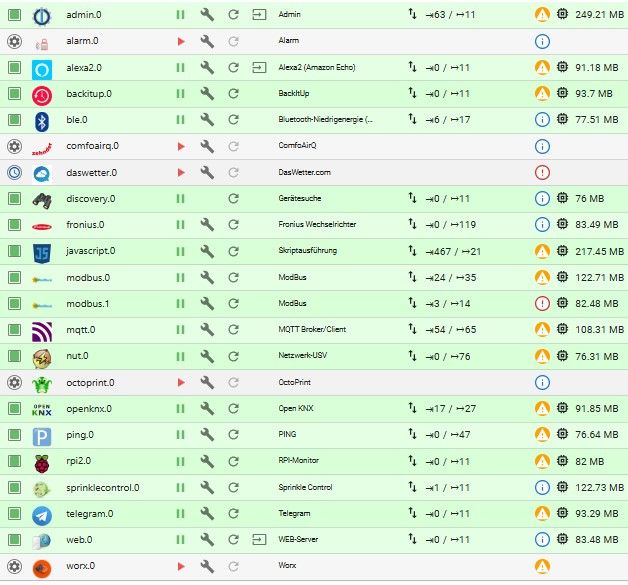Image resolution: width=628 pixels, height=585 pixels.
Task: Open wrench settings for octoprint.0
Action: pos(207,382)
